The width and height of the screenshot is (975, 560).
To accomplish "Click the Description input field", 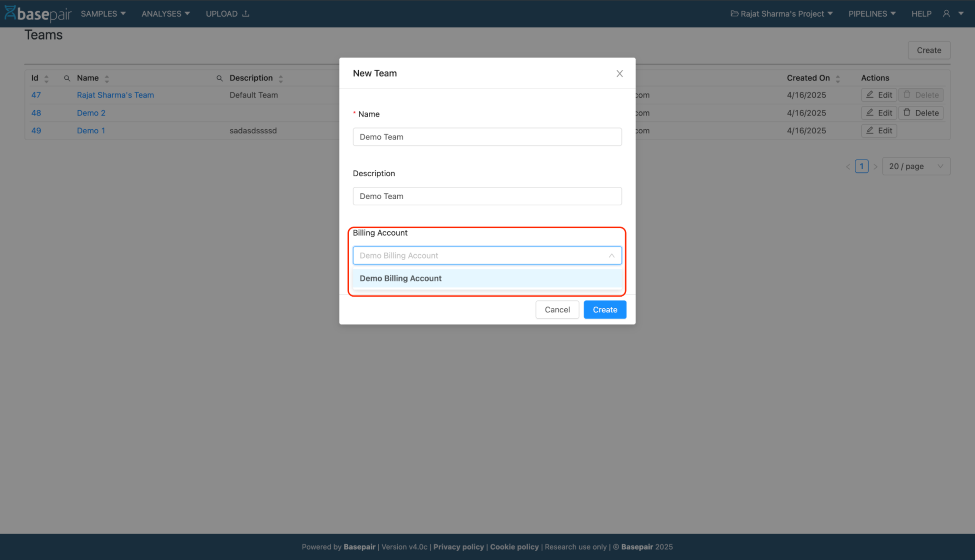I will (487, 196).
